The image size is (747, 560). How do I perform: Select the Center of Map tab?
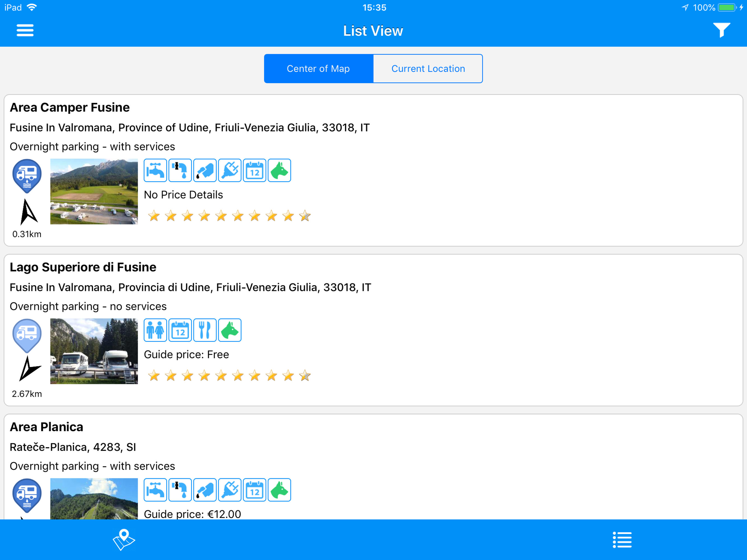[x=319, y=69]
